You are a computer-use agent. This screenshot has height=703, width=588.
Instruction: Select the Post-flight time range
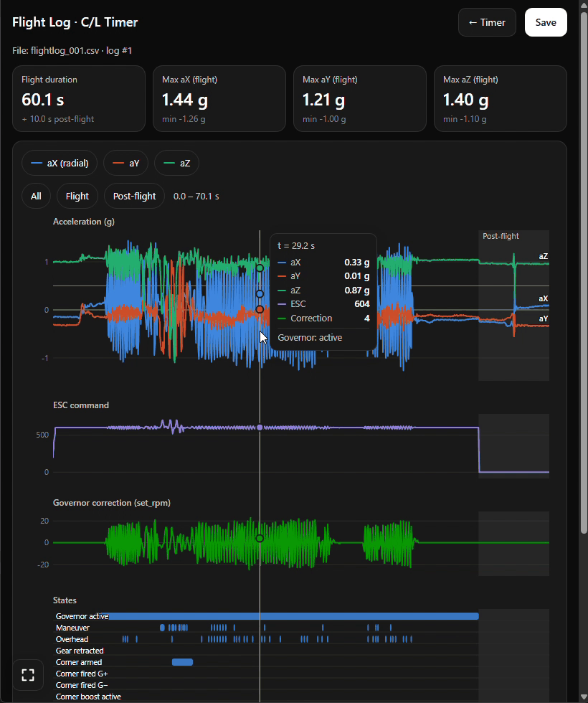(x=135, y=196)
